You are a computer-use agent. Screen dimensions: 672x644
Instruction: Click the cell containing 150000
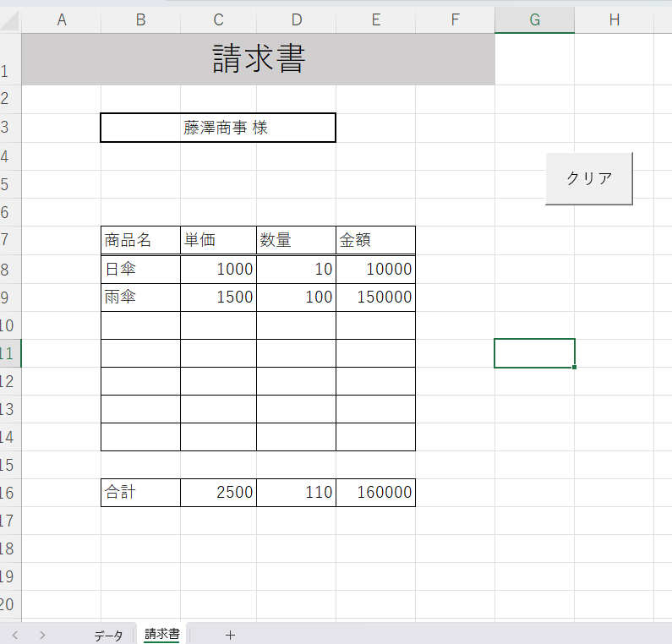375,297
